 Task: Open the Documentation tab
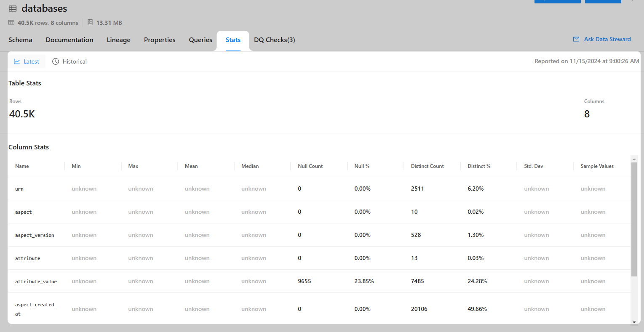69,40
